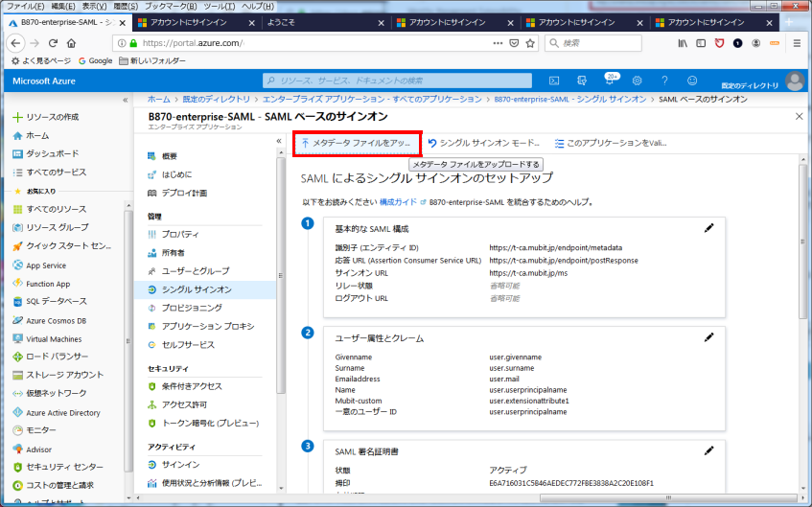This screenshot has height=507, width=812.
Task: Open Azure Cloud Shell icon in header
Action: 554,81
